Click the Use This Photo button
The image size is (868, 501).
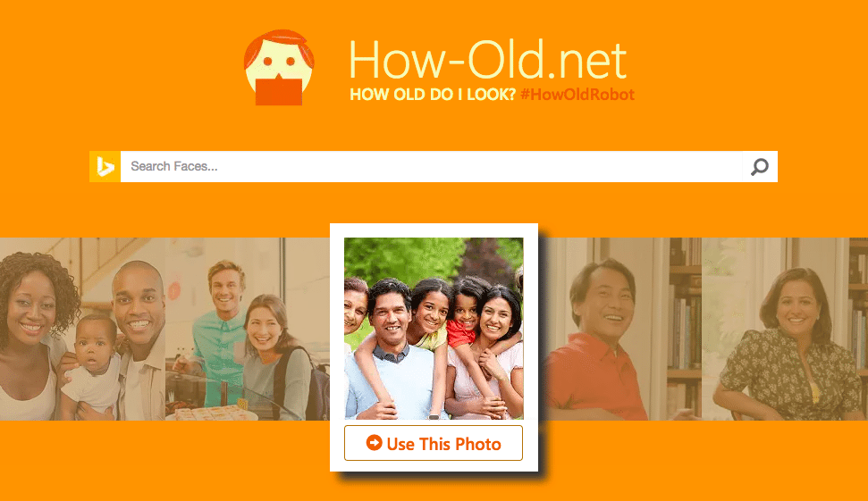coord(434,443)
